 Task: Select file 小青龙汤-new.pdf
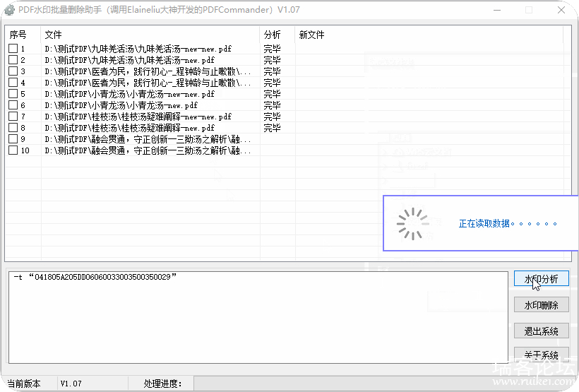121,105
